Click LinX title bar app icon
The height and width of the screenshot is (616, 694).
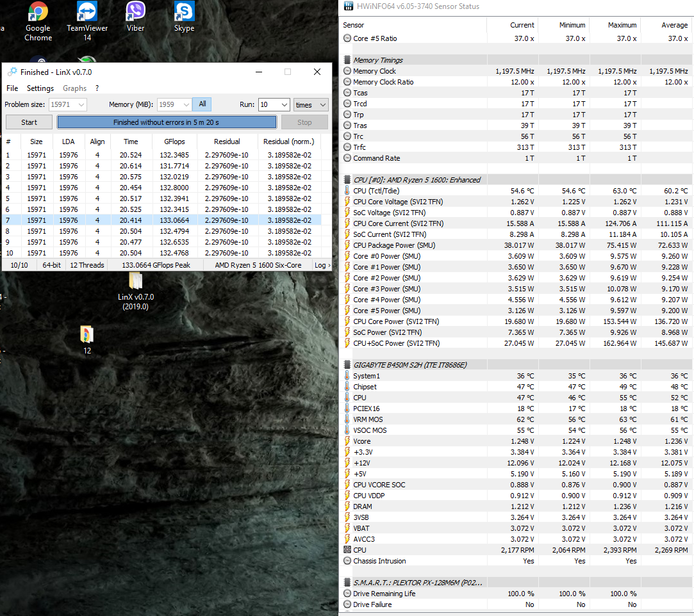12,72
